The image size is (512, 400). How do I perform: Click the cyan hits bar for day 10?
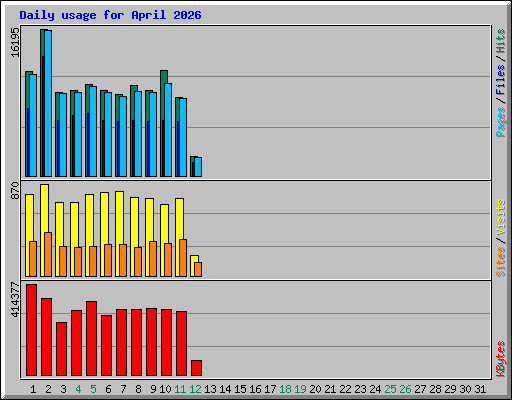168,130
